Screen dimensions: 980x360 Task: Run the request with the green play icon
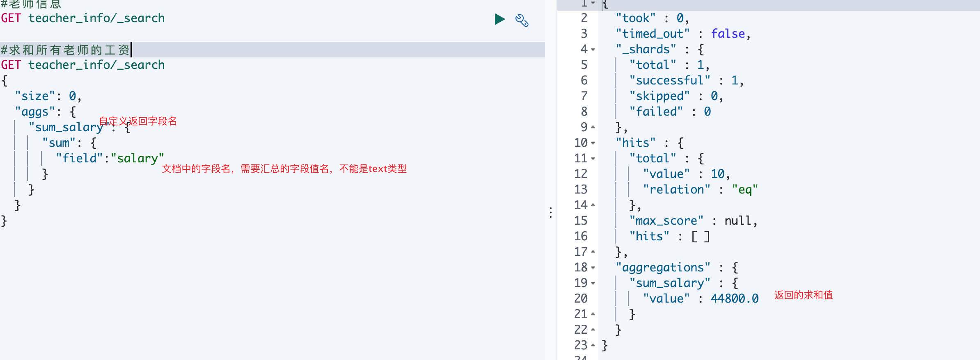(x=499, y=19)
